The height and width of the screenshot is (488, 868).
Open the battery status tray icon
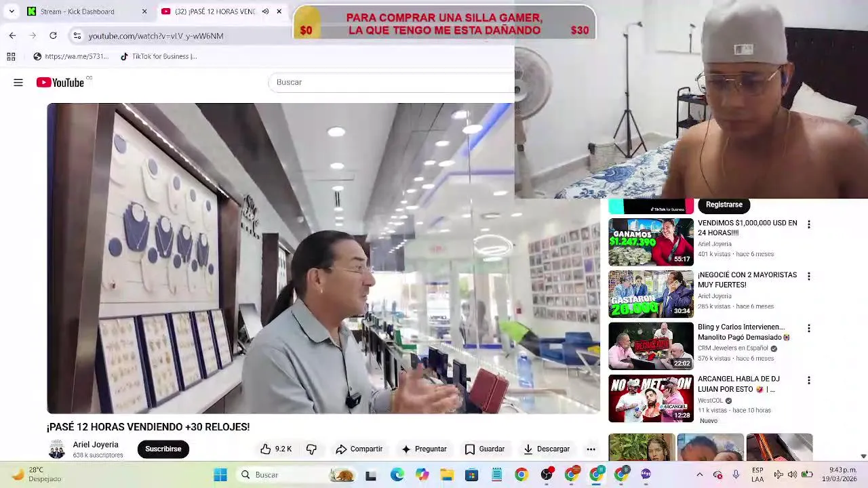coord(807,475)
